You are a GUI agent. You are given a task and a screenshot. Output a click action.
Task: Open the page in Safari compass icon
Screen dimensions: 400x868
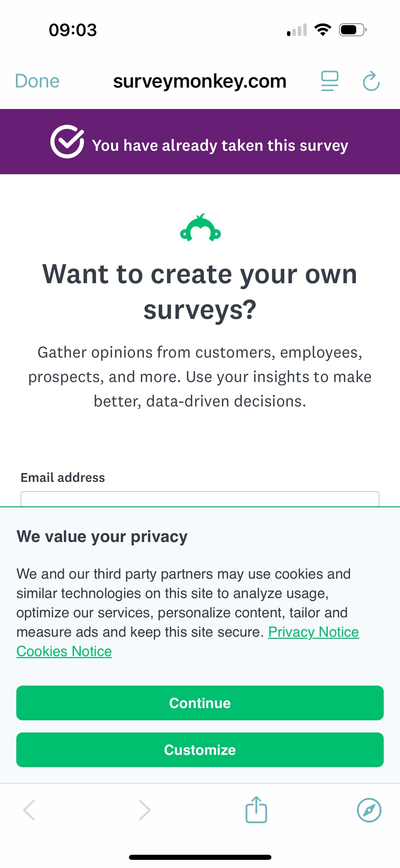[369, 810]
